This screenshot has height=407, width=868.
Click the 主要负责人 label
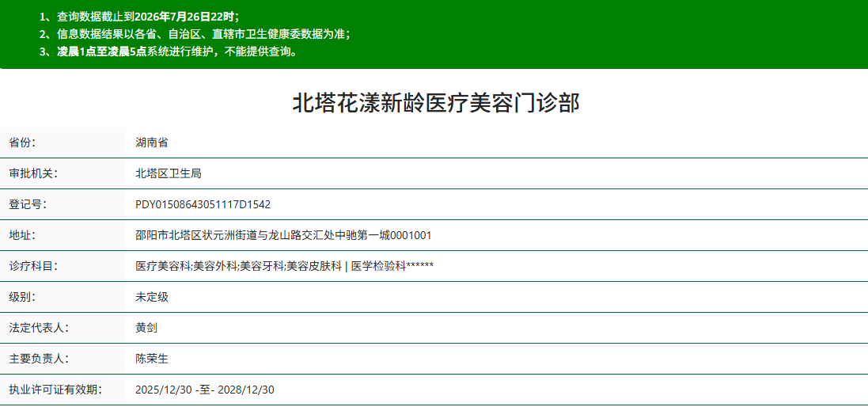click(x=39, y=359)
